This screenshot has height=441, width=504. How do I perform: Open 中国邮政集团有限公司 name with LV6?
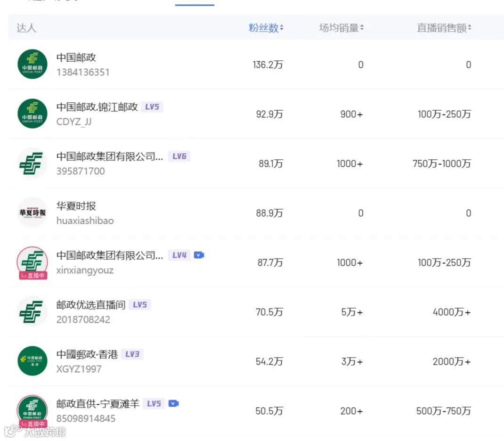tap(110, 156)
